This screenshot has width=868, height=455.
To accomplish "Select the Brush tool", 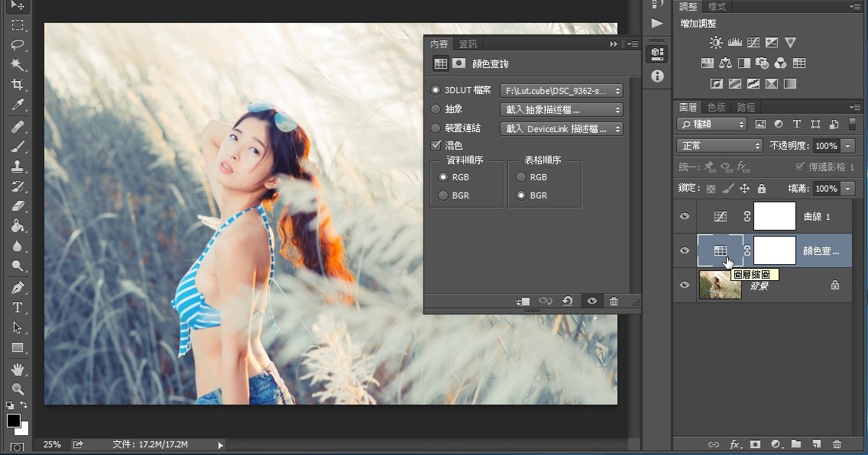I will click(18, 147).
